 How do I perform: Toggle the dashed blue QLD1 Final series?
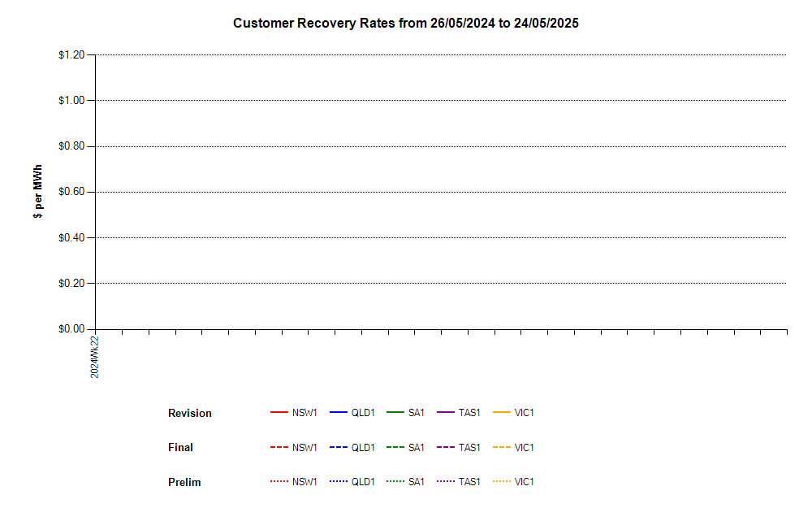coord(339,447)
